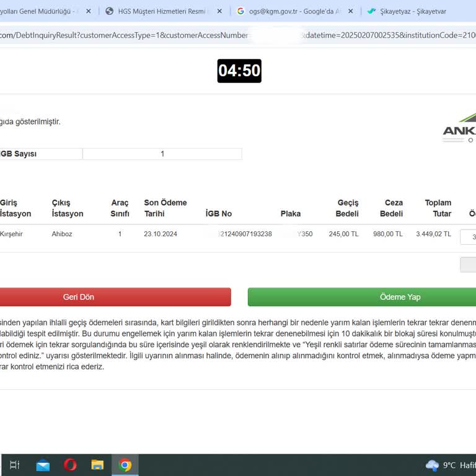The width and height of the screenshot is (476, 476).
Task: Click the 245,00 TL toll fee cell
Action: (x=343, y=234)
